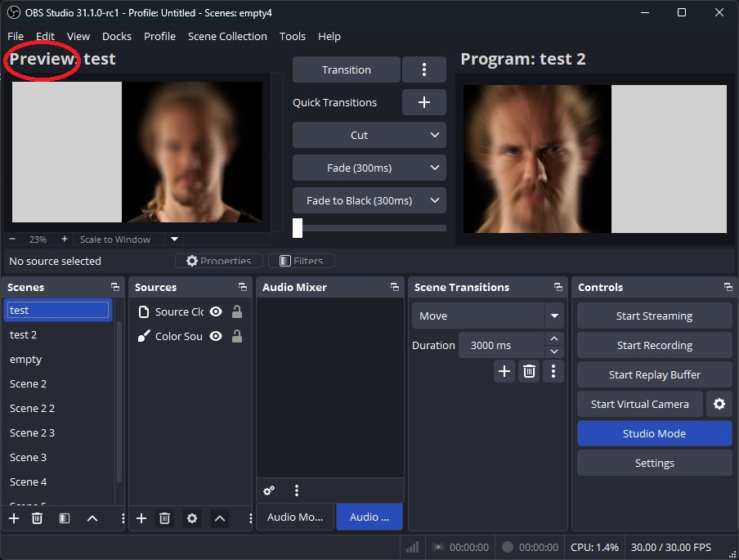Open Audio Mixer advanced audio properties gears

[x=269, y=491]
